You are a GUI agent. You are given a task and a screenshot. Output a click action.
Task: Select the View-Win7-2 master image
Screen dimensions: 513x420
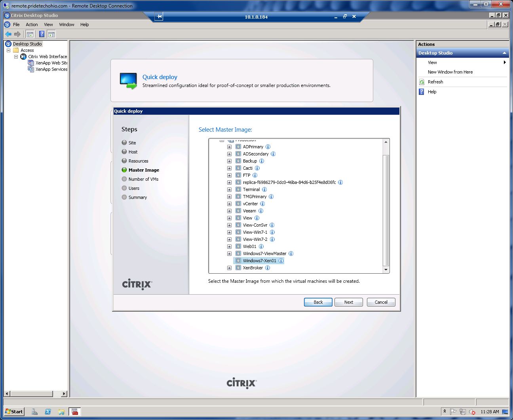tap(255, 239)
